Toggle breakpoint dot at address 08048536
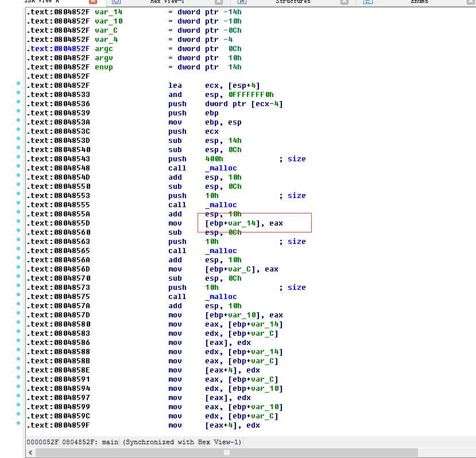This screenshot has width=476, height=458. click(x=18, y=102)
